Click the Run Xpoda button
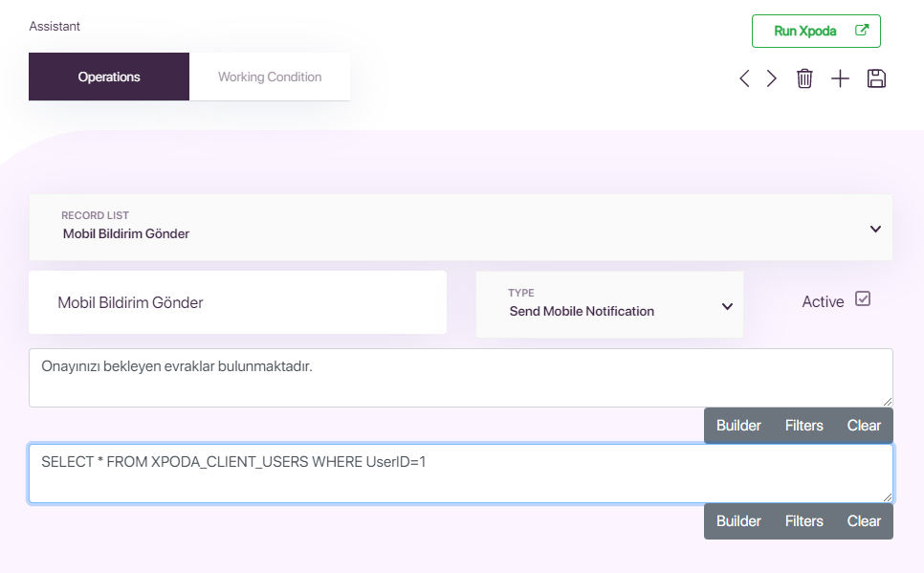 tap(816, 31)
